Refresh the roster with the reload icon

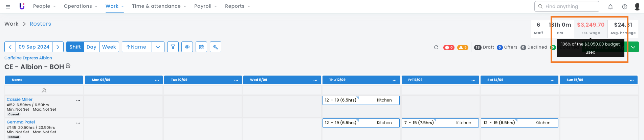(x=436, y=47)
